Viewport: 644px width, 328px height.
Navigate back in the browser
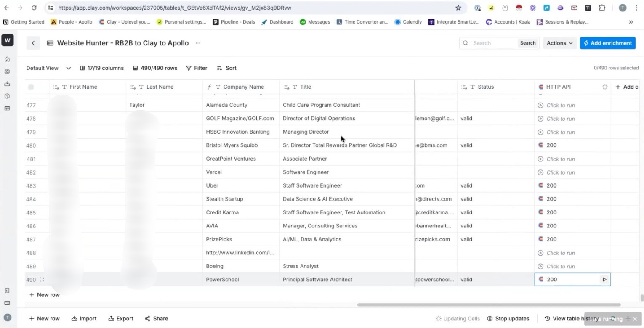(6, 8)
